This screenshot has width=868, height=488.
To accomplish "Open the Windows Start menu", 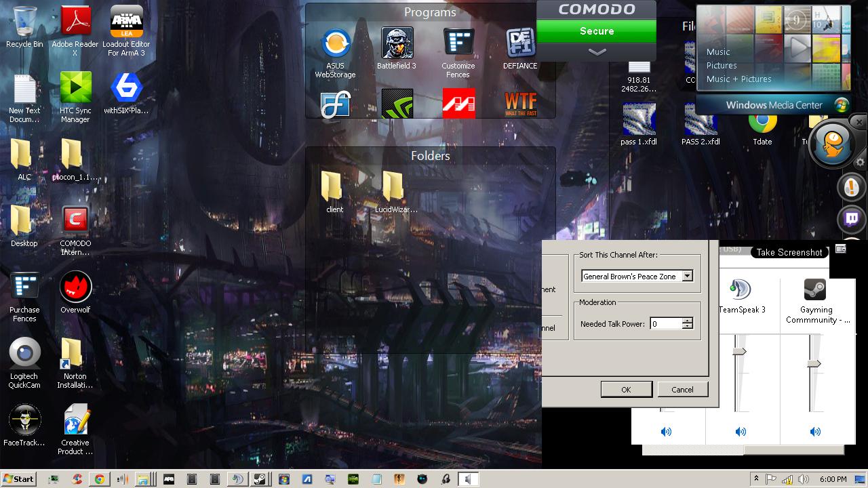I will 18,479.
